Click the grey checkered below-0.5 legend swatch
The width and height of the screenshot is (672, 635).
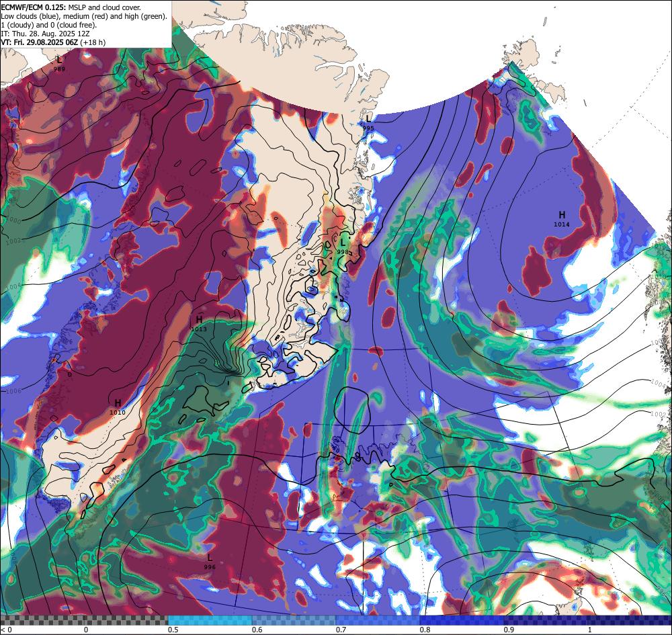[x=85, y=620]
